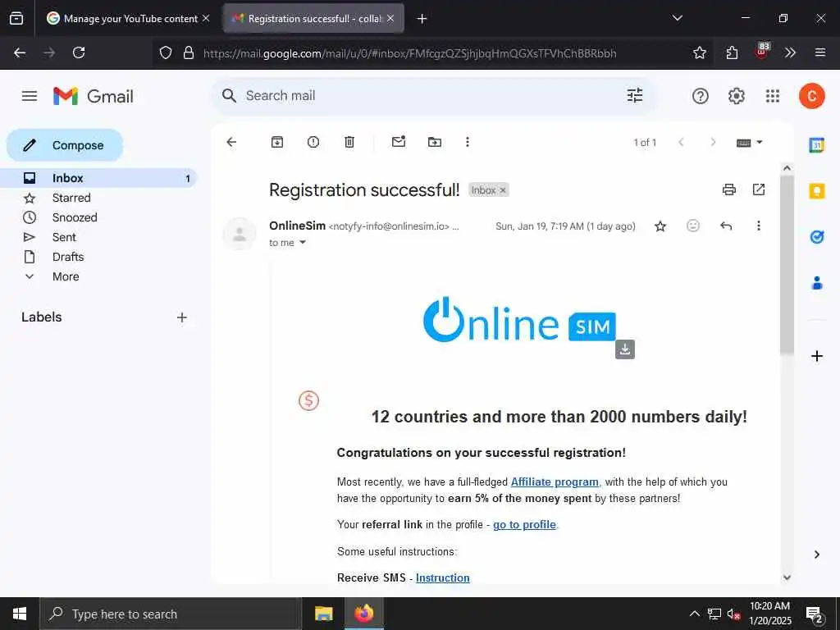The height and width of the screenshot is (630, 840).
Task: Click the email vertical scrollbar
Action: tap(787, 265)
